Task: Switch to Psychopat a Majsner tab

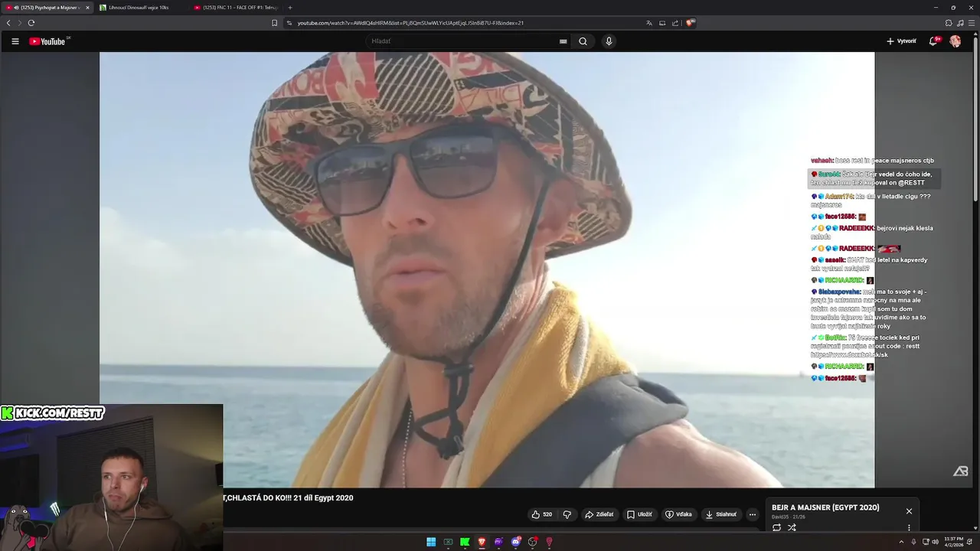Action: click(46, 8)
